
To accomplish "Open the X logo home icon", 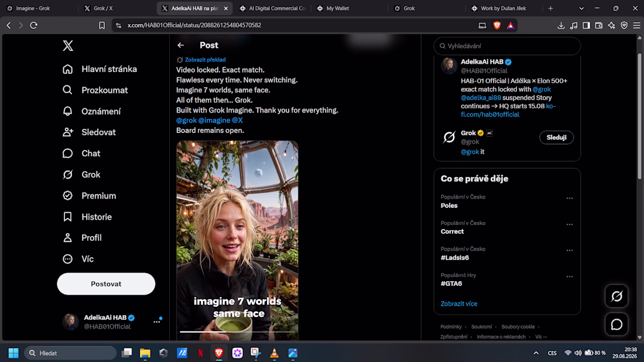I will click(68, 46).
